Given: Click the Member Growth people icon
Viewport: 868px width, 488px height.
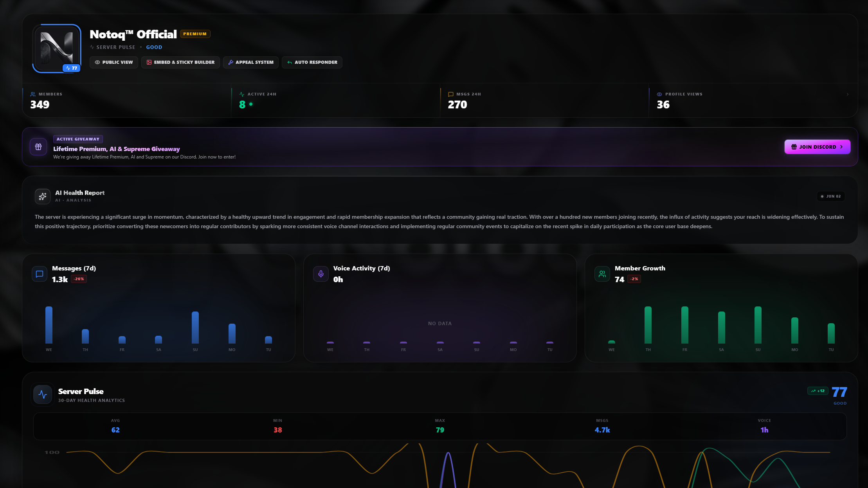Looking at the screenshot, I should tap(602, 274).
